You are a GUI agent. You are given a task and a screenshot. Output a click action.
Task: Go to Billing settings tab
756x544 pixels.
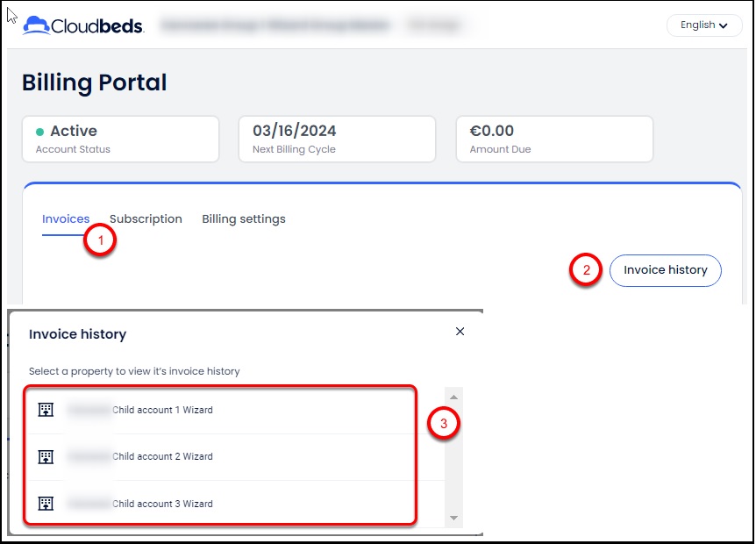coord(244,219)
